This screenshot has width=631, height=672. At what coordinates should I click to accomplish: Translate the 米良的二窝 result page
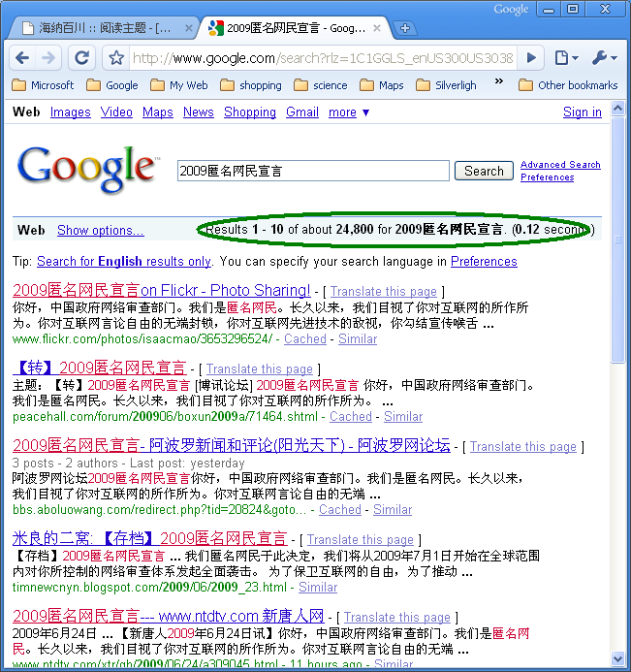[361, 540]
